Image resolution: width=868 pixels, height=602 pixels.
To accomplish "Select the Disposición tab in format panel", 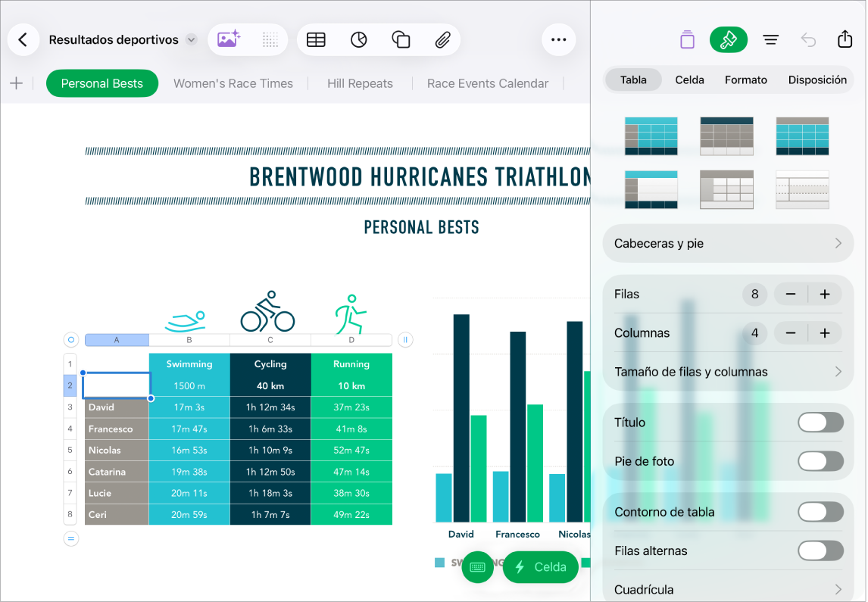I will (x=817, y=80).
